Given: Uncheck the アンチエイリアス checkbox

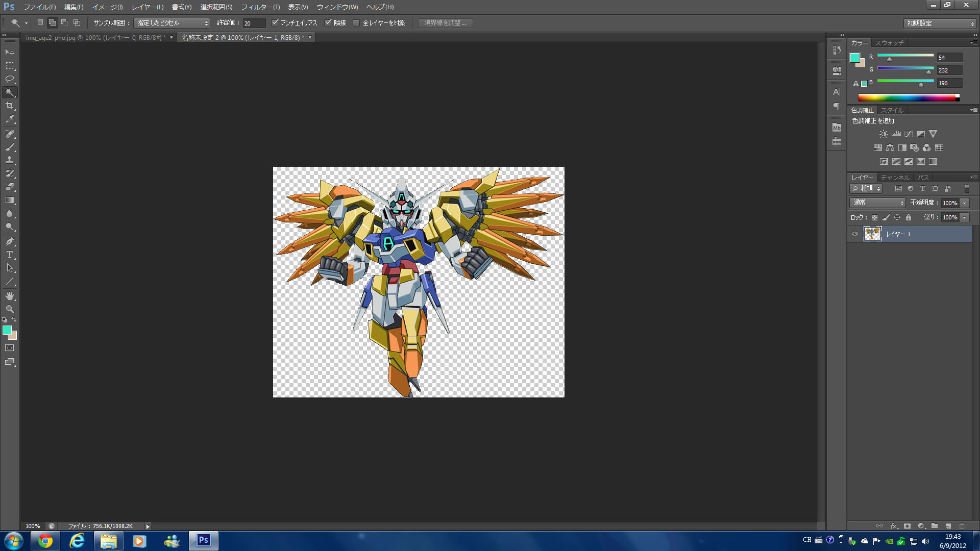Looking at the screenshot, I should click(275, 23).
